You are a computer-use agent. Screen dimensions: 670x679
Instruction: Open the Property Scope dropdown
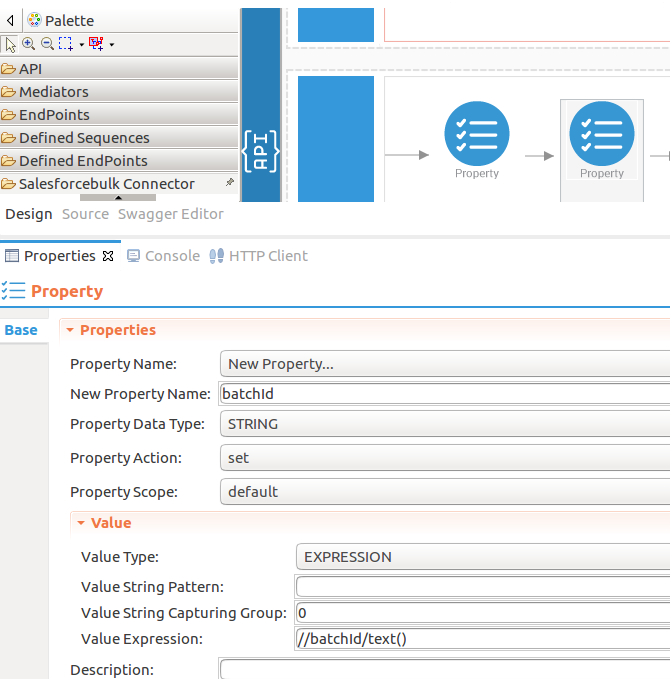click(445, 491)
